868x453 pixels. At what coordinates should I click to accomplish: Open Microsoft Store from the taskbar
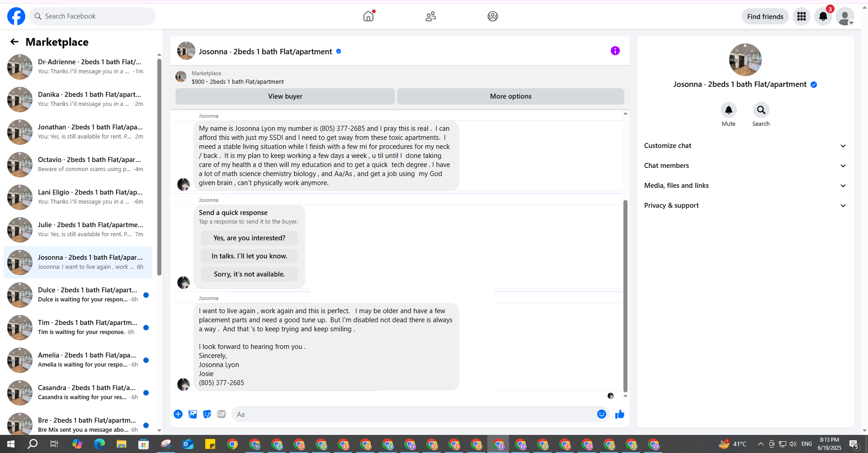pos(143,444)
